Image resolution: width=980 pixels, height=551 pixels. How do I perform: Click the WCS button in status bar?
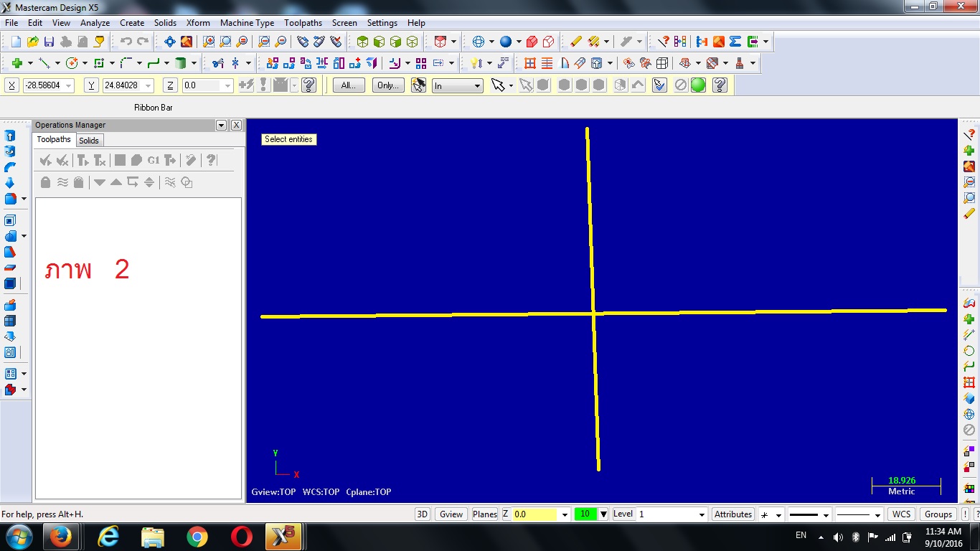click(x=902, y=514)
